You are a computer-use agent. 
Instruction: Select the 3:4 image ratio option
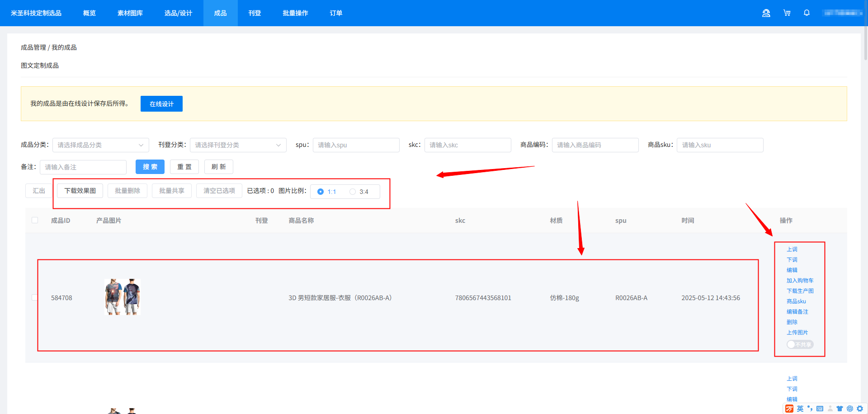click(353, 192)
